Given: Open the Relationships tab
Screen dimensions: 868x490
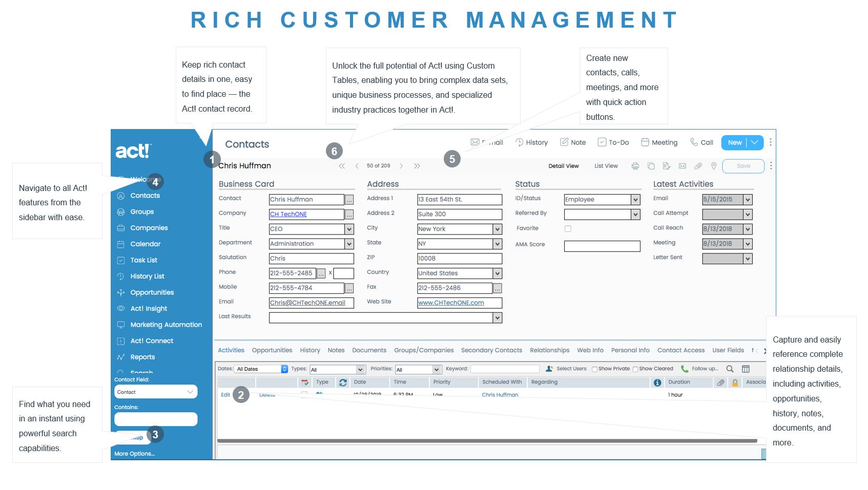Looking at the screenshot, I should (549, 350).
